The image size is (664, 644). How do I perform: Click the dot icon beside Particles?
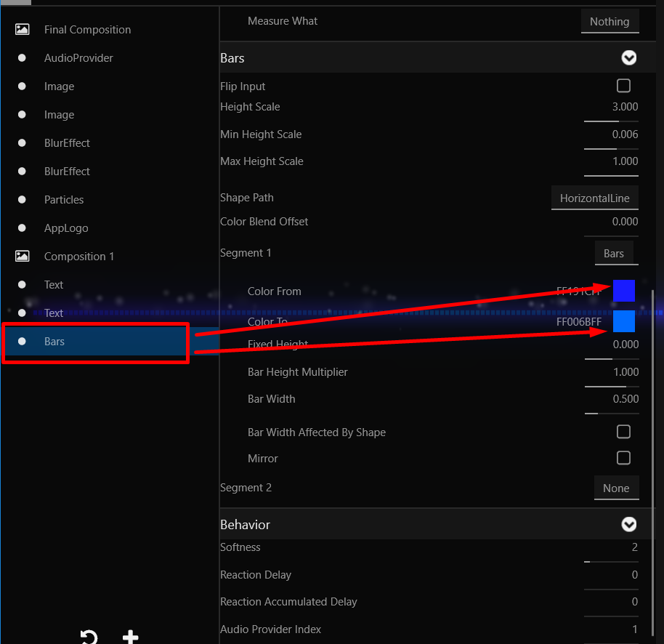tap(22, 200)
